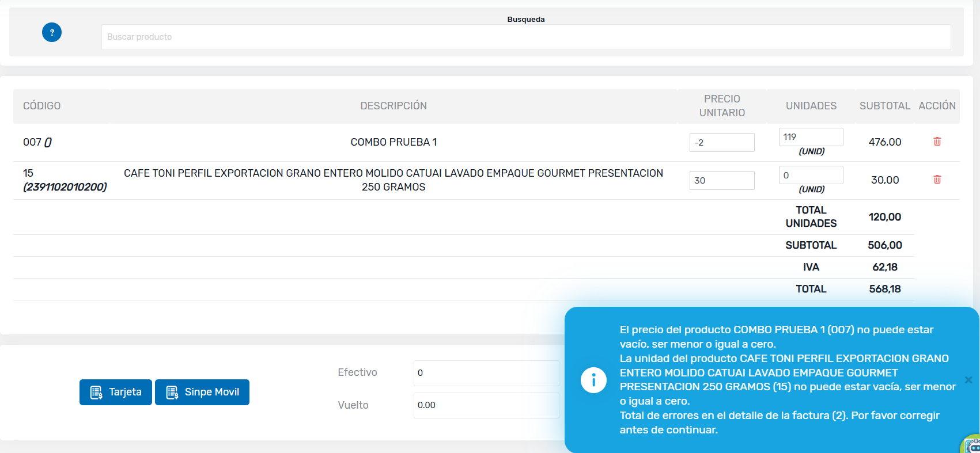
Task: Click the CÓDIGO column header
Action: [42, 106]
